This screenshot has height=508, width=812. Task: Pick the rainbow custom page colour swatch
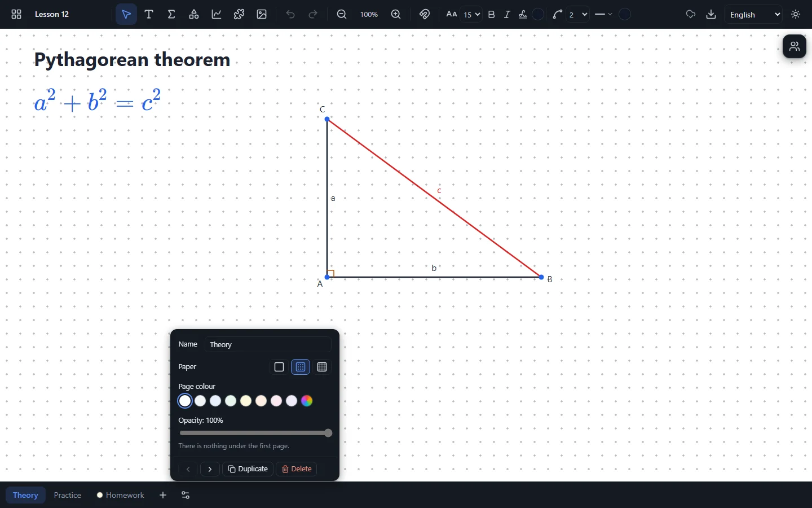(307, 401)
